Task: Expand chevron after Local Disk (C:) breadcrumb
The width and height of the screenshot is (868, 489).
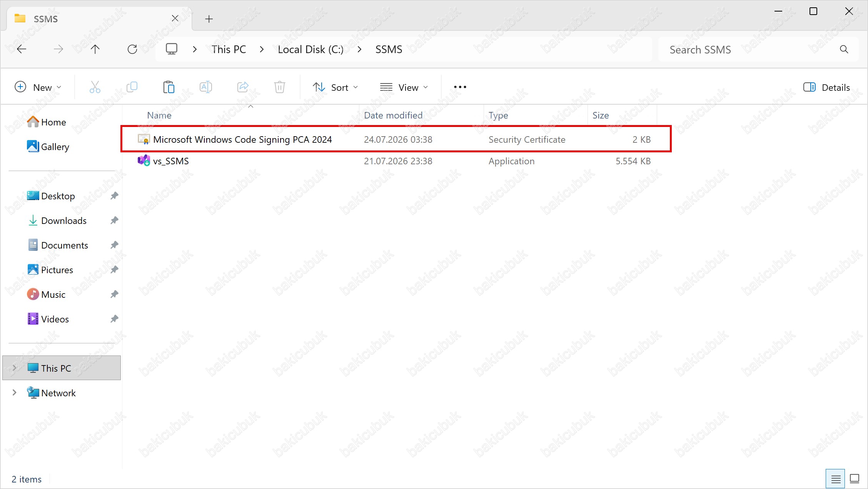Action: click(x=359, y=49)
